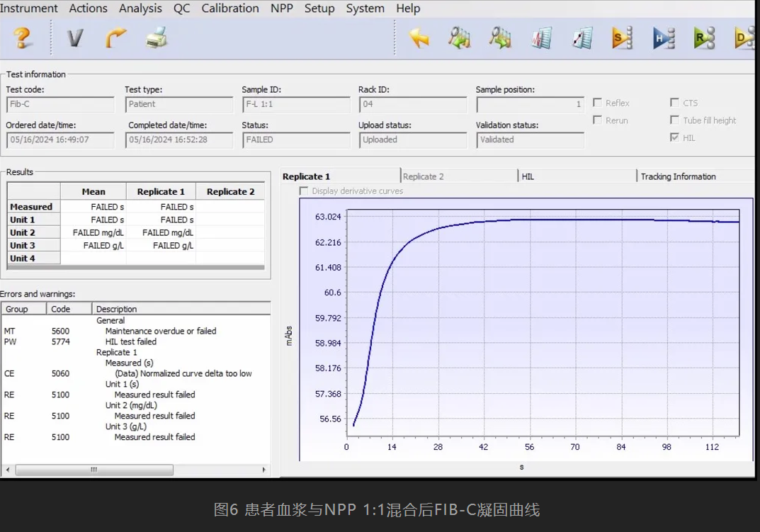Uncheck the HIL checkbox in Test information
The image size is (760, 532).
click(x=674, y=137)
